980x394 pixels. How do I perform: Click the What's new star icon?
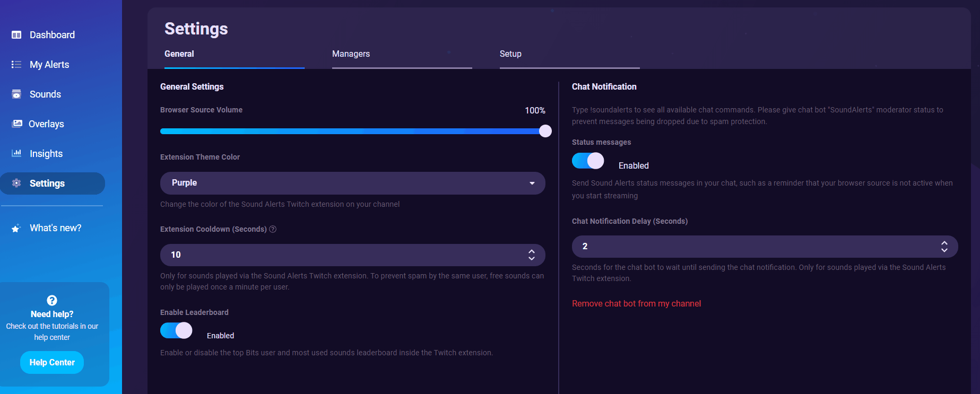[x=16, y=228]
